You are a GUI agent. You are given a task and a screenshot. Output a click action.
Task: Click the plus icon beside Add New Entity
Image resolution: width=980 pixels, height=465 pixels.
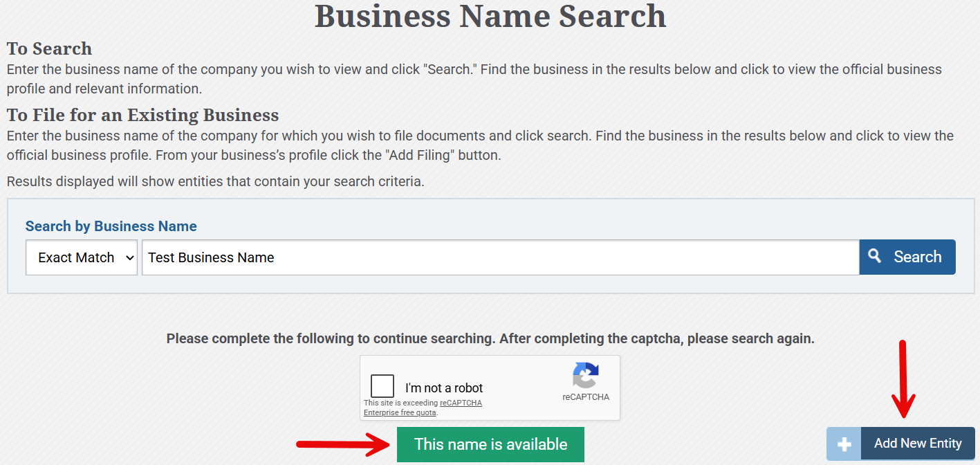844,444
